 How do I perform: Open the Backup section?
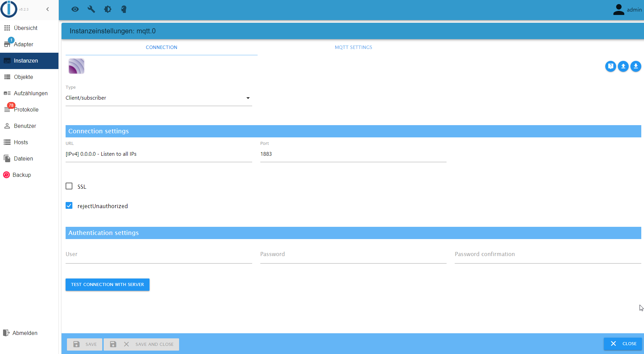pyautogui.click(x=29, y=175)
